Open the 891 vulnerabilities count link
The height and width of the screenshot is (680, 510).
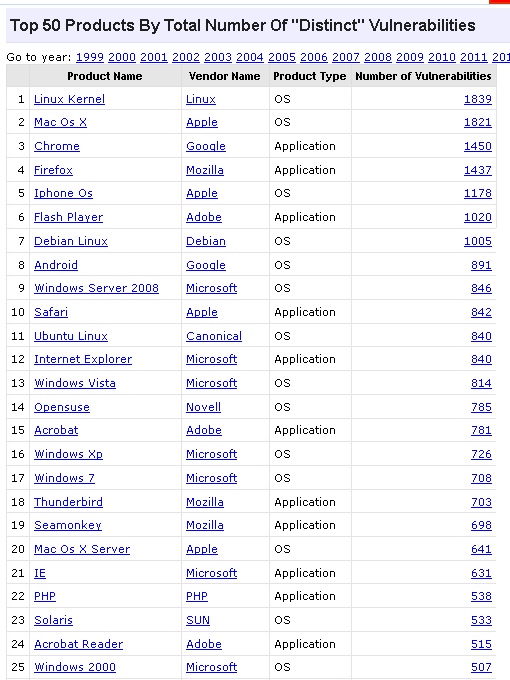tap(481, 265)
